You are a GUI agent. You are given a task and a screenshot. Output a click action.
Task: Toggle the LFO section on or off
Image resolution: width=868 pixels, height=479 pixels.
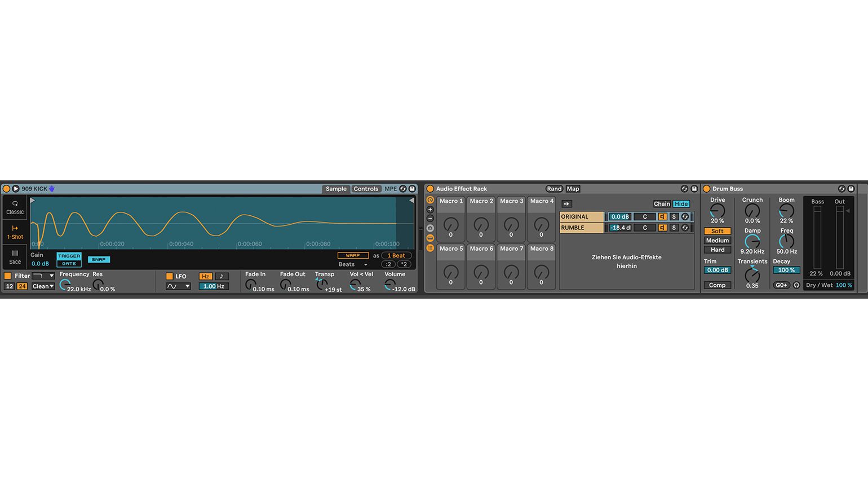[x=169, y=276]
